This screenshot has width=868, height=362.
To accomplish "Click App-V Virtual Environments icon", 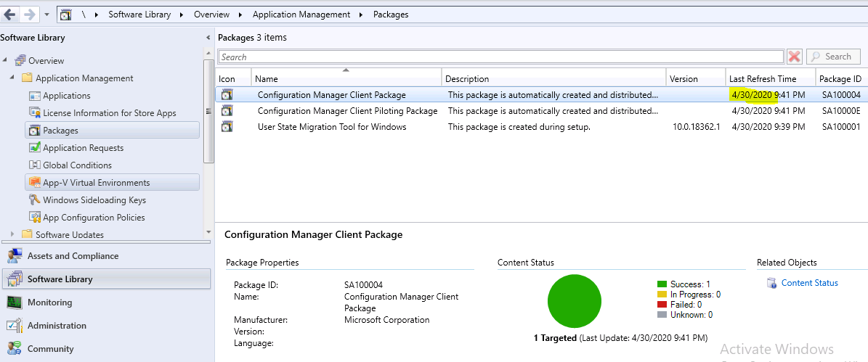I will 35,182.
